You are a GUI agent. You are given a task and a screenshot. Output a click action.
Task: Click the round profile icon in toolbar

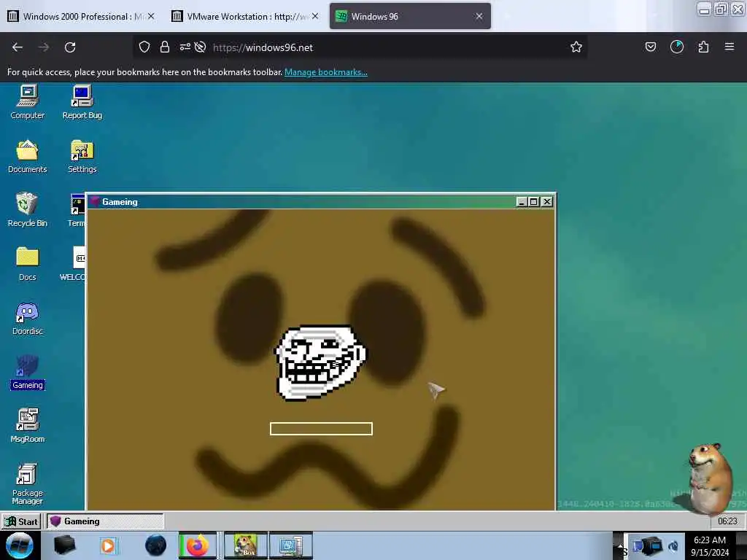point(677,47)
